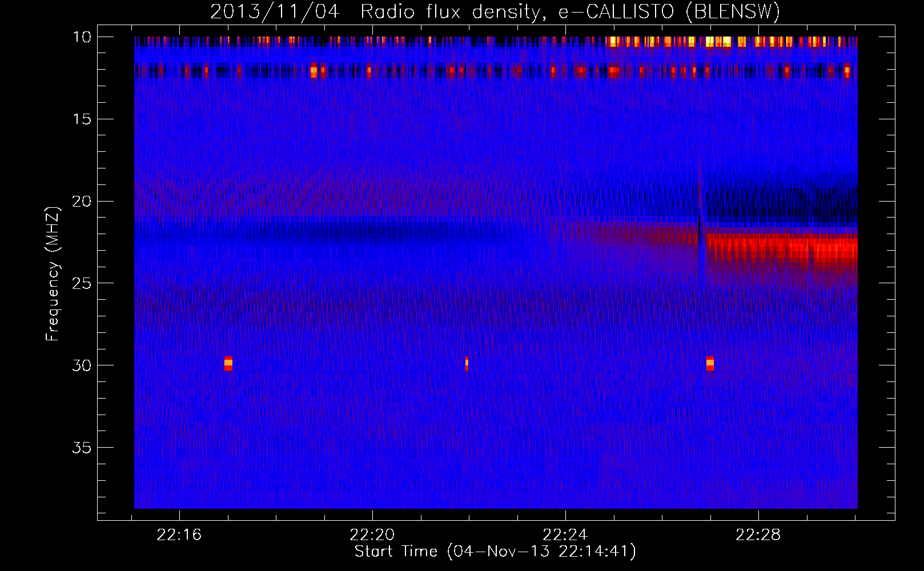
Task: Click the 'Frequency (MHZ)' axis label
Action: pos(53,274)
